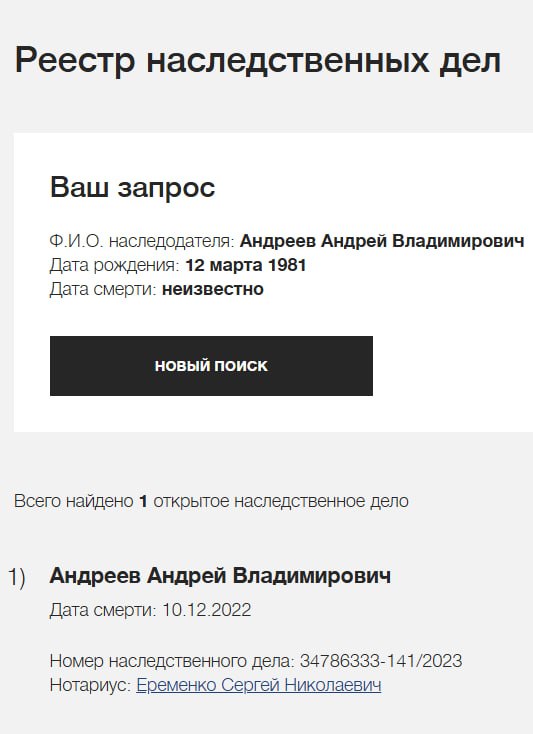This screenshot has width=533, height=734.
Task: Select Андреев Андрей Владимирович result heading
Action: click(220, 576)
